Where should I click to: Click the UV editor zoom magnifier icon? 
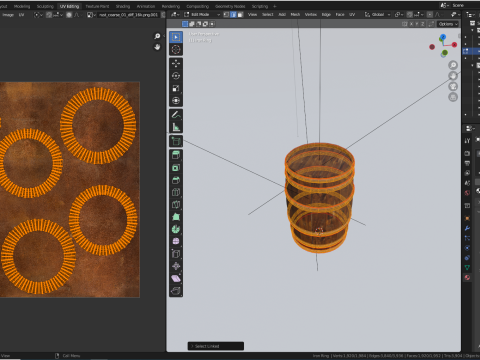point(157,36)
